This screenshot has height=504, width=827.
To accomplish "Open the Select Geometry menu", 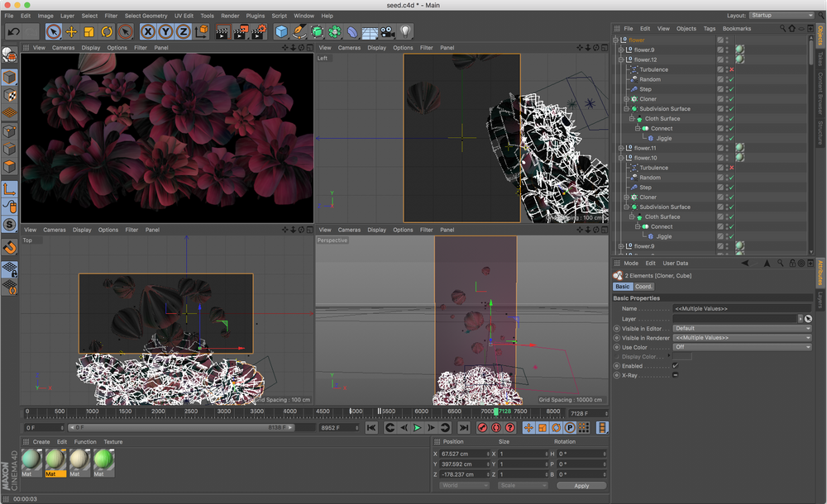I will click(x=146, y=16).
